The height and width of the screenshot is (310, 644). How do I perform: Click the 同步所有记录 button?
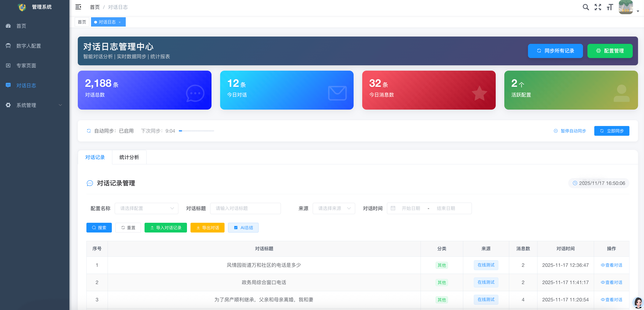click(x=555, y=51)
